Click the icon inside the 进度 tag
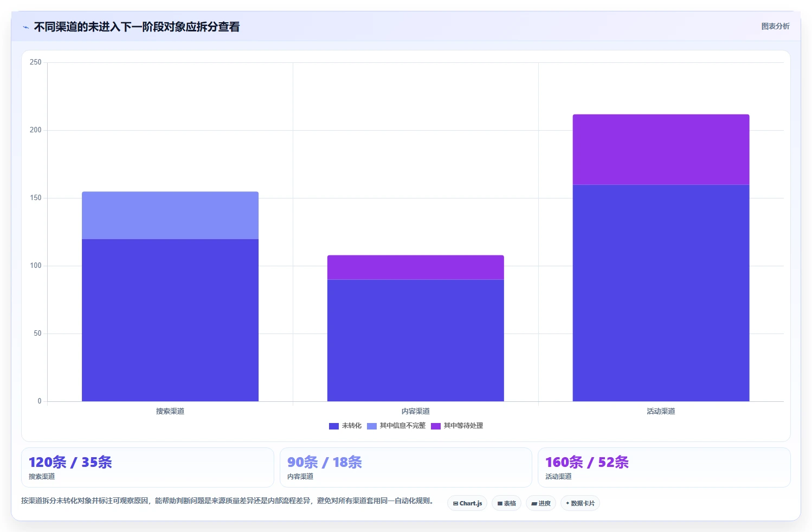Image resolution: width=812 pixels, height=532 pixels. (534, 504)
